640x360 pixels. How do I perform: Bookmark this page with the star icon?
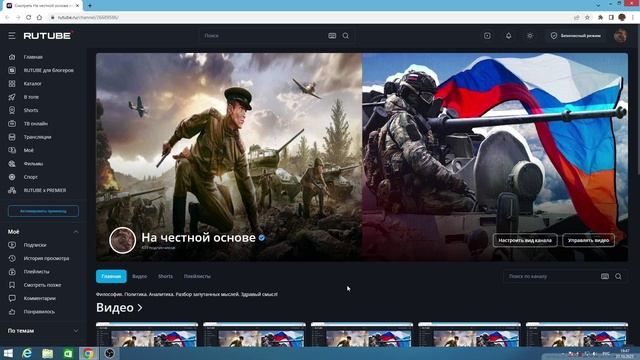coord(587,18)
